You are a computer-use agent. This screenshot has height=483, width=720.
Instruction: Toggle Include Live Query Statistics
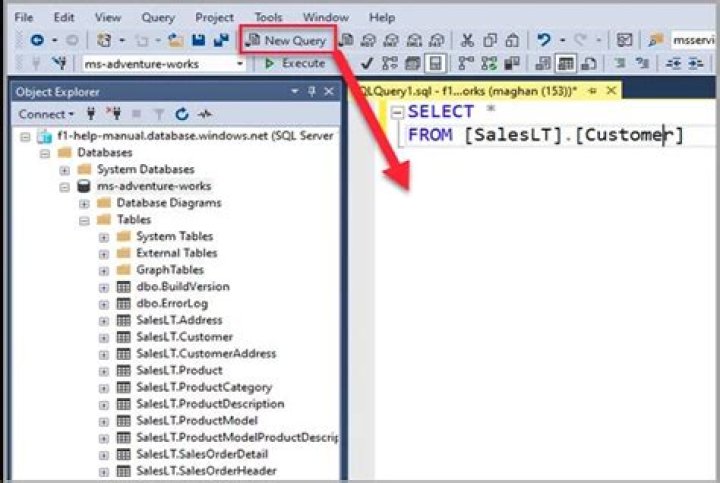(x=489, y=63)
